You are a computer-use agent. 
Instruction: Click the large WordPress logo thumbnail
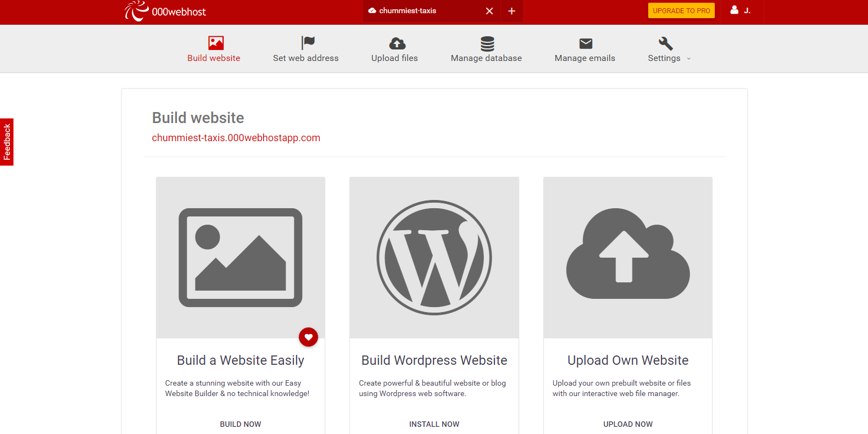click(434, 257)
